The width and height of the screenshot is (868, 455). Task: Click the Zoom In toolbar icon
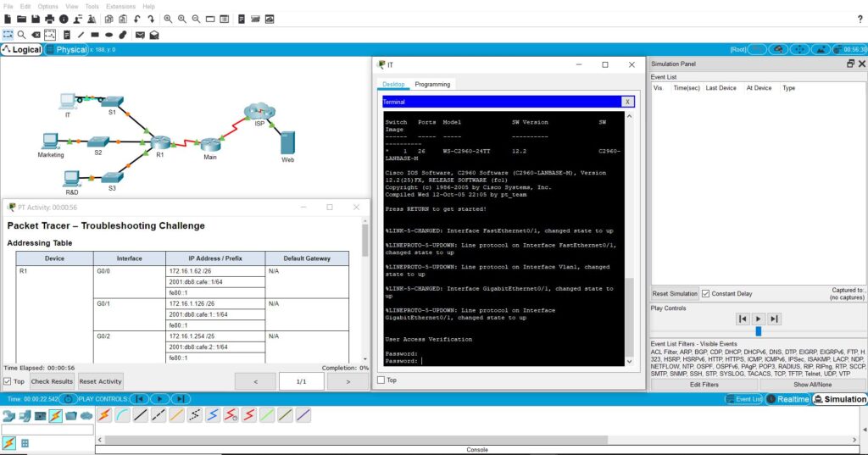point(168,19)
